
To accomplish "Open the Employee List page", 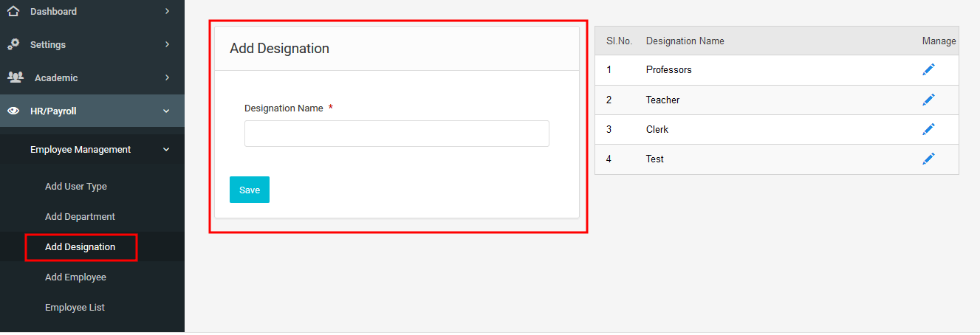I will coord(75,308).
